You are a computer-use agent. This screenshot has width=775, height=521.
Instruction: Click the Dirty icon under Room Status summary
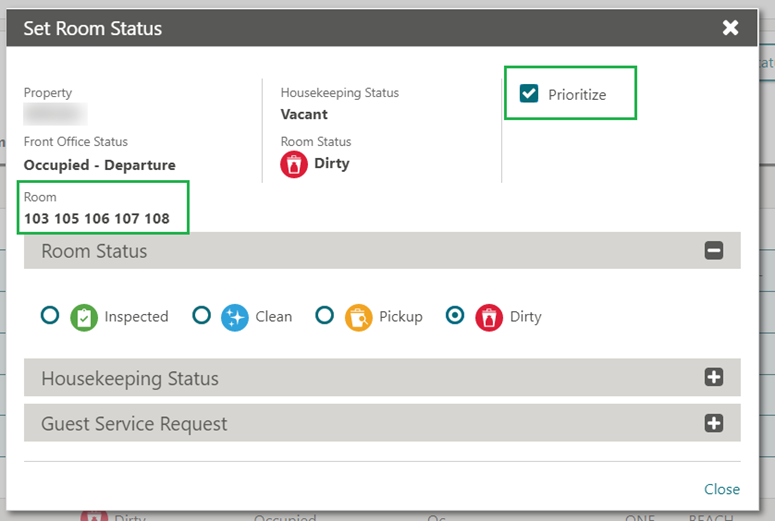pyautogui.click(x=294, y=165)
